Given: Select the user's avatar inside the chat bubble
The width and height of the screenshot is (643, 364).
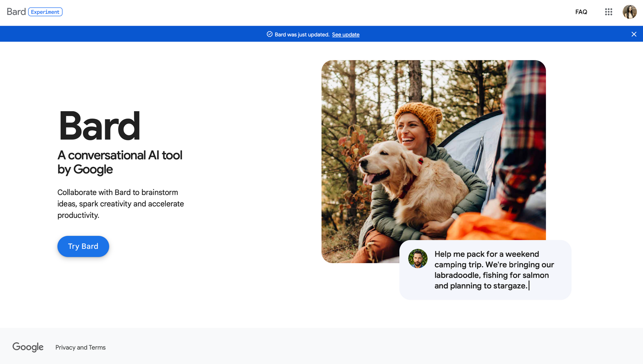Looking at the screenshot, I should click(418, 258).
